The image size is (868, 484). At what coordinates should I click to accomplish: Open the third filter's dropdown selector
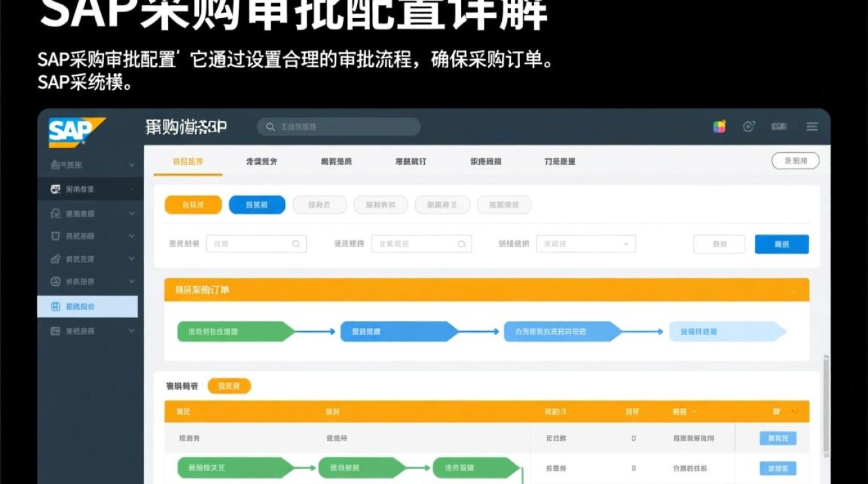585,244
